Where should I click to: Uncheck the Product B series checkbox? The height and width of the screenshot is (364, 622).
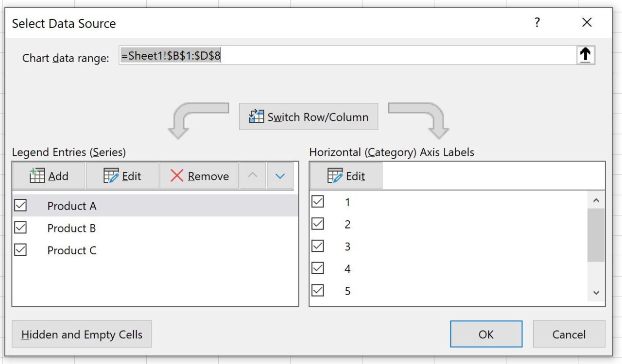coord(20,228)
